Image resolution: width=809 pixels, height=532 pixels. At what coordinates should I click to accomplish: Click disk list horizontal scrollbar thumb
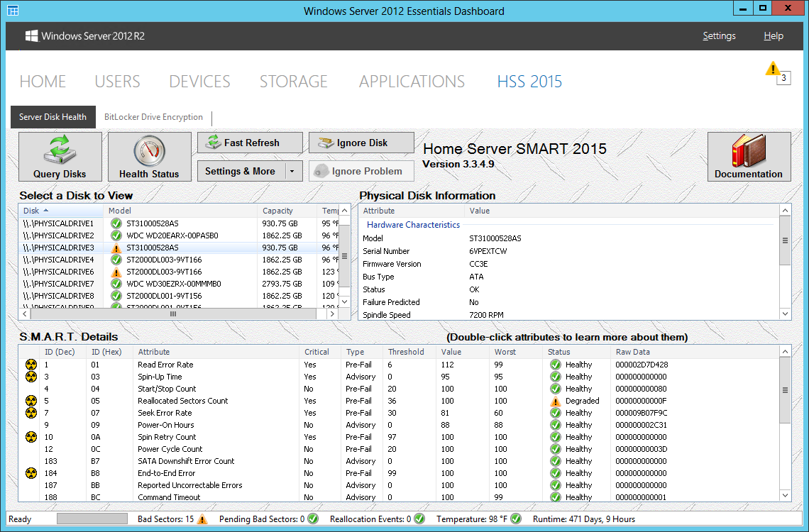click(x=173, y=314)
